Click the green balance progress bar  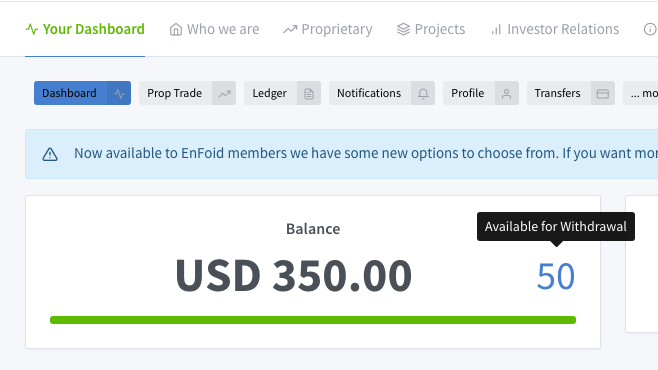click(313, 320)
